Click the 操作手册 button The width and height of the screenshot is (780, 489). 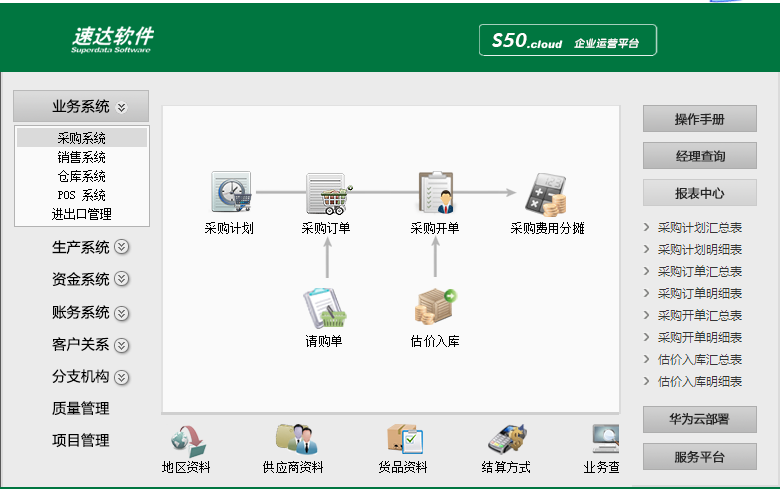point(699,119)
